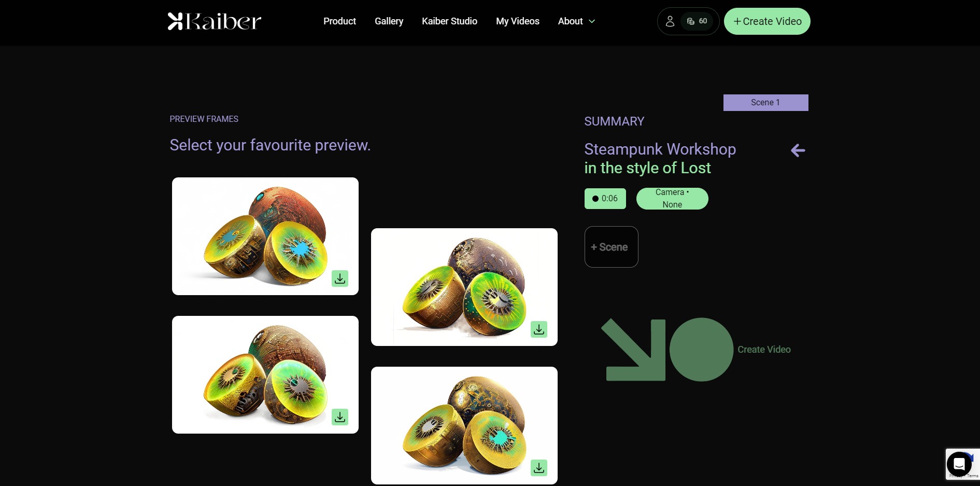Click the green Create Video header button
Screen dimensions: 980x486
(x=767, y=21)
